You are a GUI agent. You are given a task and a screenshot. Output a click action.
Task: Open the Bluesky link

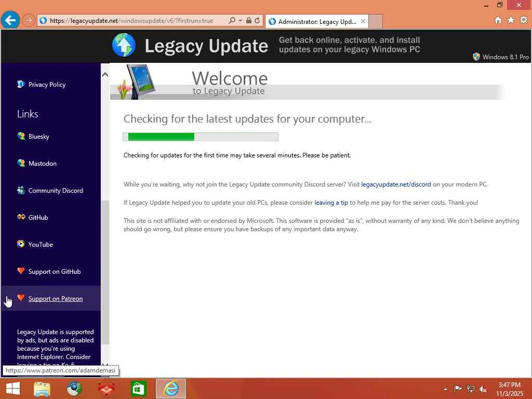[38, 137]
